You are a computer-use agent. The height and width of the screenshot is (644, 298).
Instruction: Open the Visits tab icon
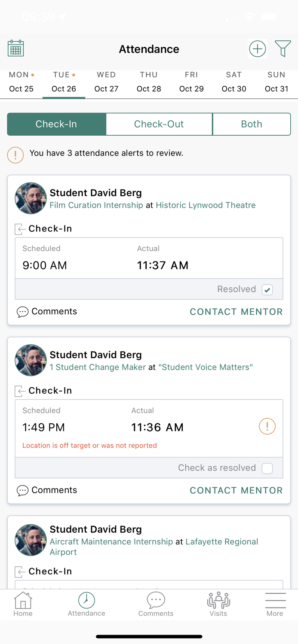coord(218,605)
